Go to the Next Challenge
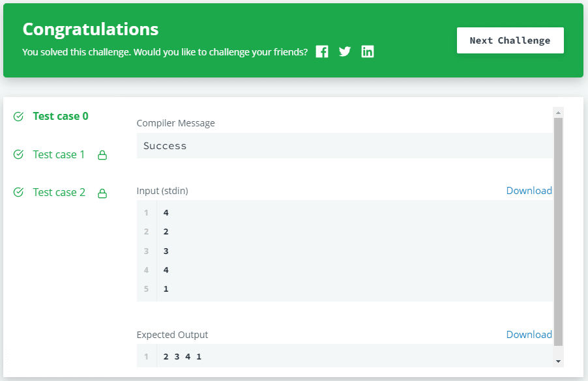The image size is (588, 381). coord(510,40)
